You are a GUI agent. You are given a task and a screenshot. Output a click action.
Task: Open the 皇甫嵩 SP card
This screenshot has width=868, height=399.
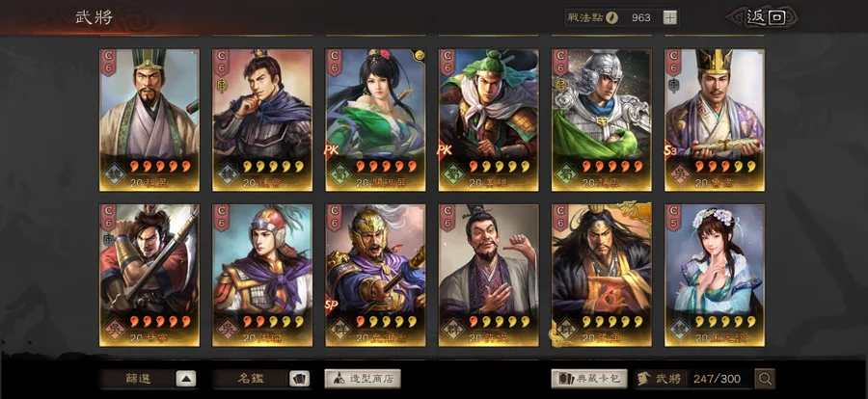click(x=375, y=276)
